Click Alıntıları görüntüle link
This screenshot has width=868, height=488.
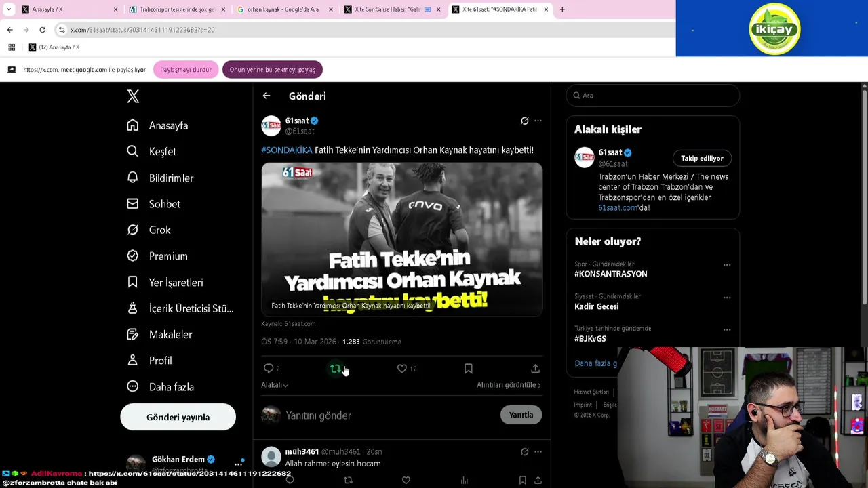pos(509,385)
